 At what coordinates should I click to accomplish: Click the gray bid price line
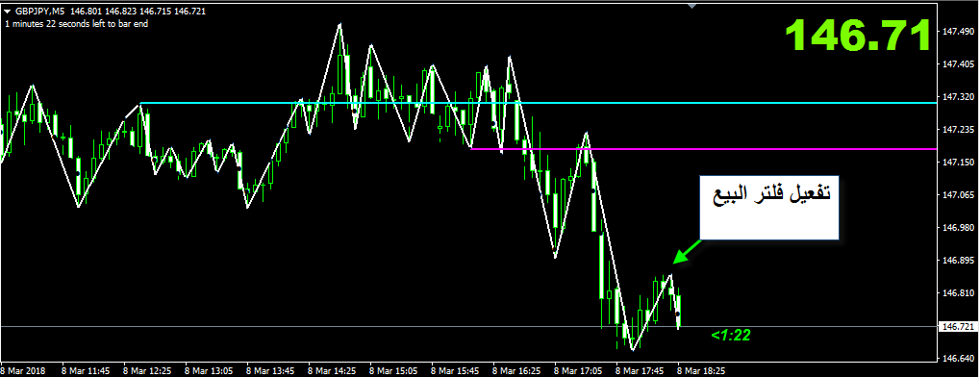[468, 326]
